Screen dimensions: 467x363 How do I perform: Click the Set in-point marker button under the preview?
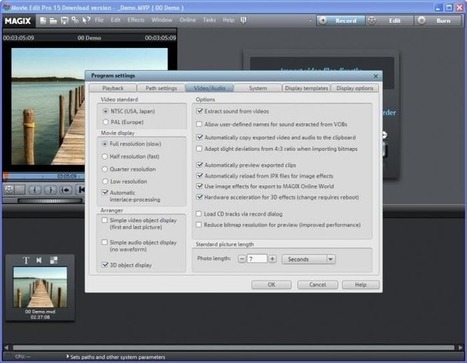point(35,190)
